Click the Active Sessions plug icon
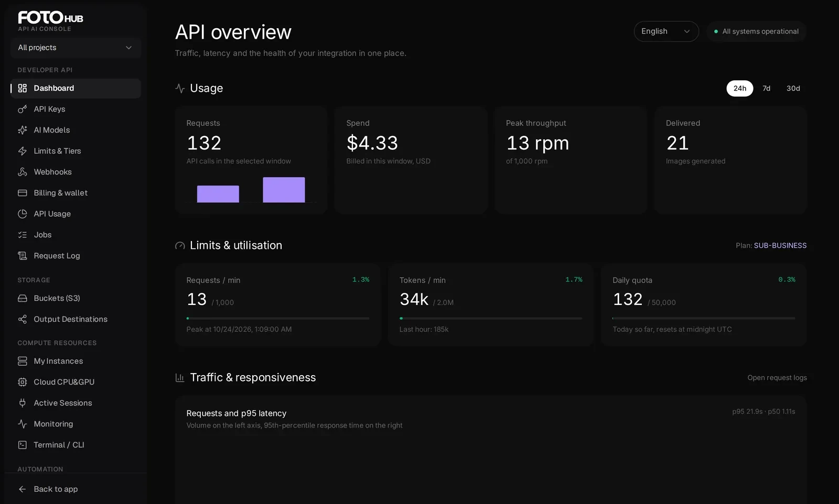Viewport: 839px width, 504px height. pos(23,403)
